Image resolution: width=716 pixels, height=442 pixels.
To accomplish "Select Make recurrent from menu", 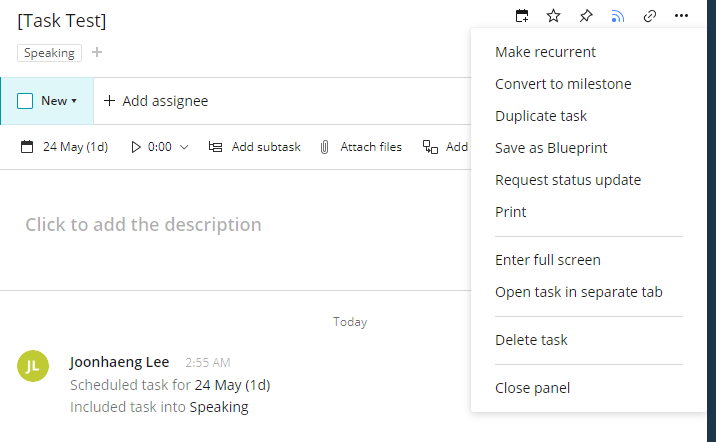I will 545,52.
